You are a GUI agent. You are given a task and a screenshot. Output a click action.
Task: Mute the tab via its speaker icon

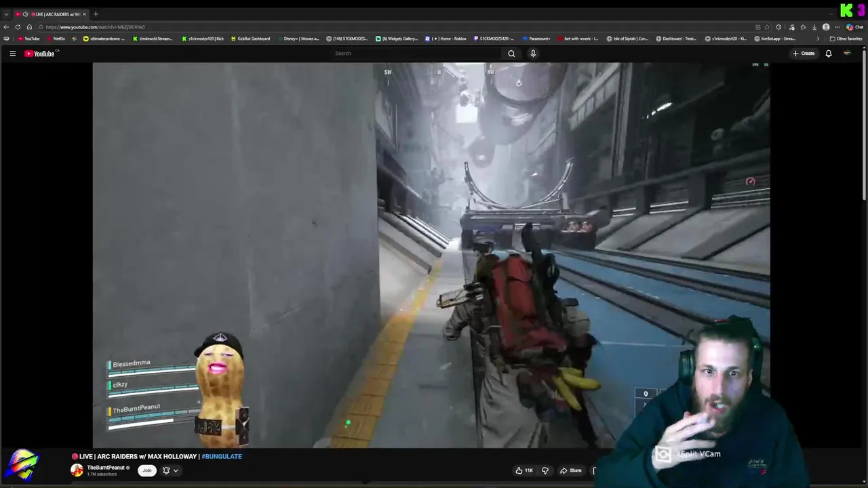25,14
